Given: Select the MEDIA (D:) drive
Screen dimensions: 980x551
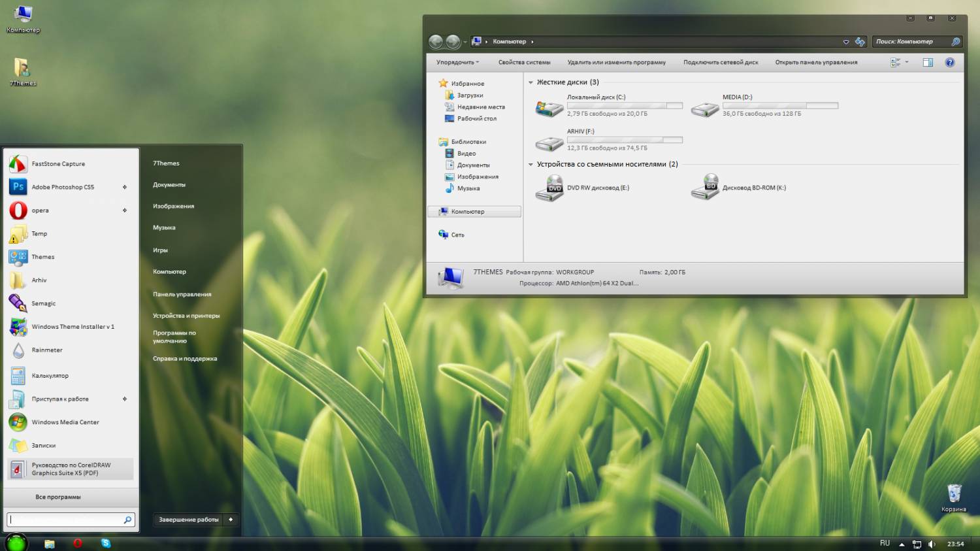Looking at the screenshot, I should (x=764, y=105).
